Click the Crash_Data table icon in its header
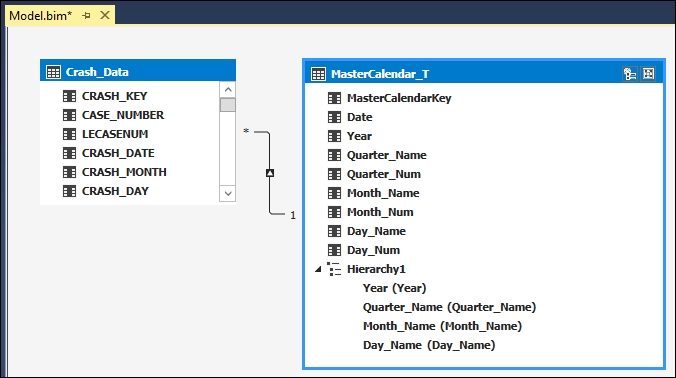 click(x=53, y=72)
